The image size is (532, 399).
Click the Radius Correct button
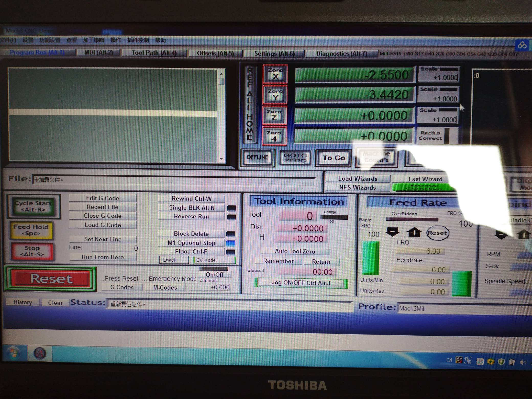click(x=430, y=136)
